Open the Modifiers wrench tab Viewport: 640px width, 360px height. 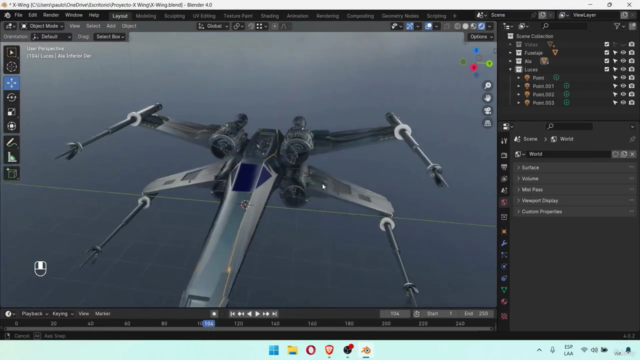504,243
